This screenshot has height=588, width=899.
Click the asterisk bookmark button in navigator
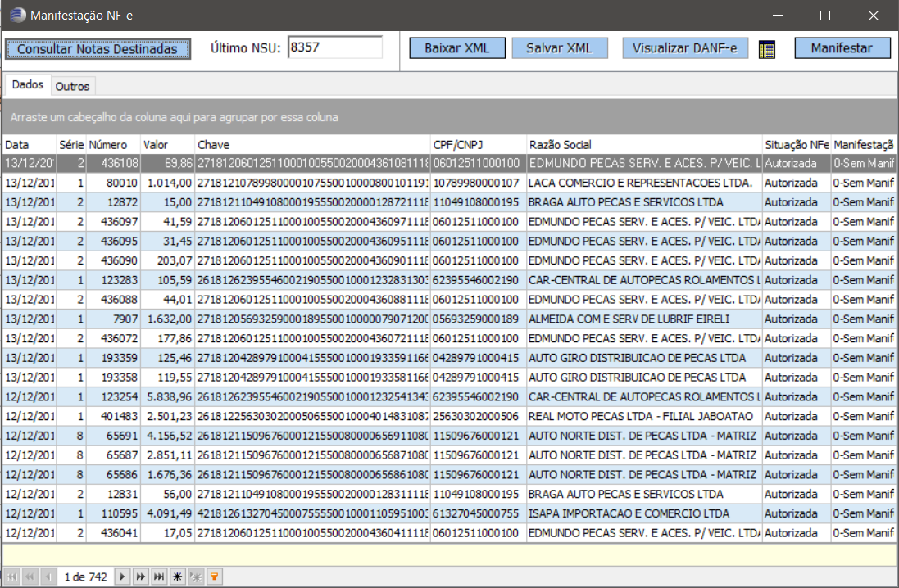[x=177, y=577]
